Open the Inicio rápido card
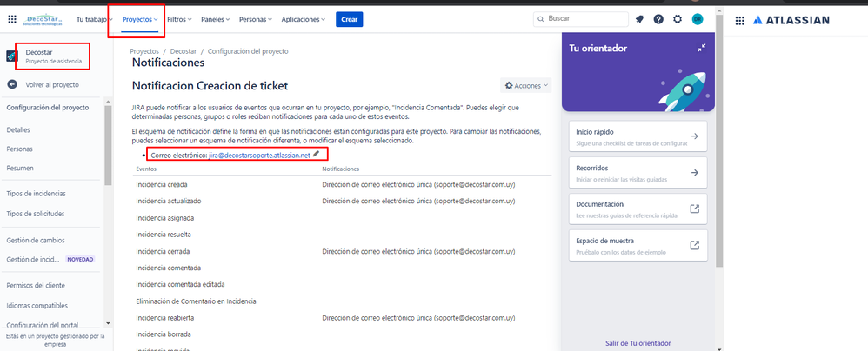The height and width of the screenshot is (351, 868). point(638,136)
